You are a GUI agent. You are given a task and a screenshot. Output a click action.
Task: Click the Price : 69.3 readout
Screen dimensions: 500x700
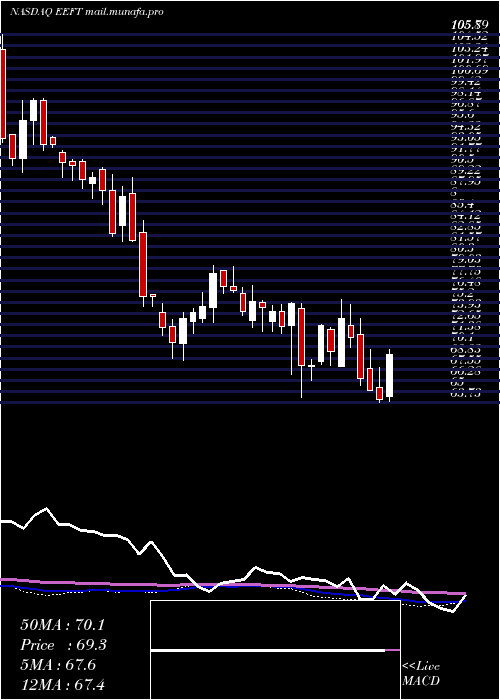(x=63, y=645)
